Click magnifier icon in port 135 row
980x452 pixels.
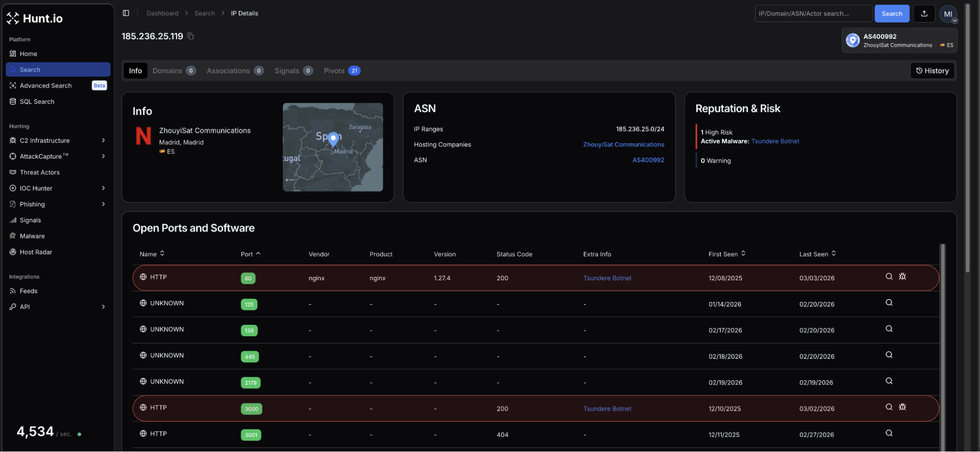click(889, 303)
